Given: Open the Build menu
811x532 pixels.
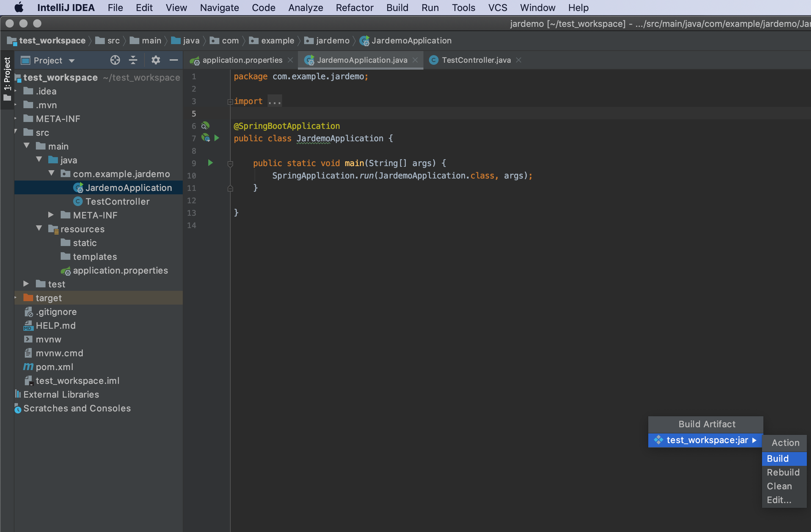Looking at the screenshot, I should [x=397, y=8].
